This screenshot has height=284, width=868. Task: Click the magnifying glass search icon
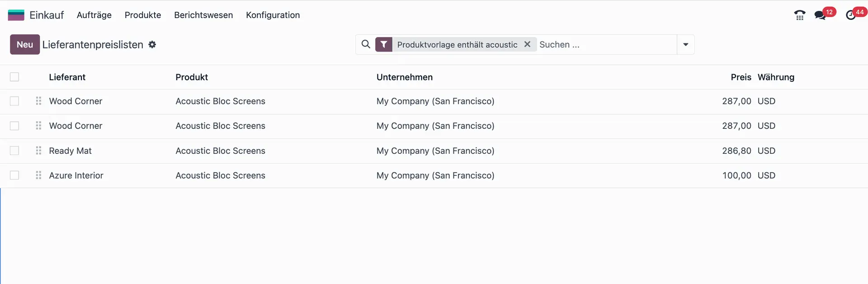366,44
